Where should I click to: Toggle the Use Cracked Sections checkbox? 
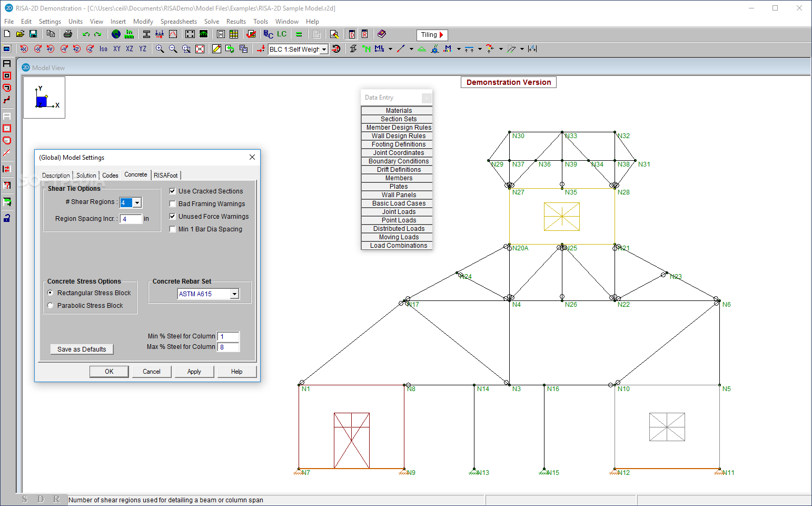[172, 191]
